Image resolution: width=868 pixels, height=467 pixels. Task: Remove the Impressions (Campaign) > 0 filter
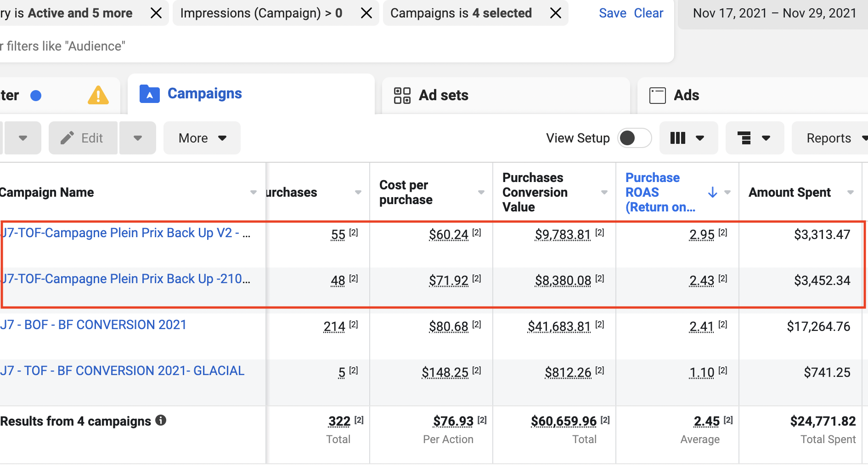(366, 13)
